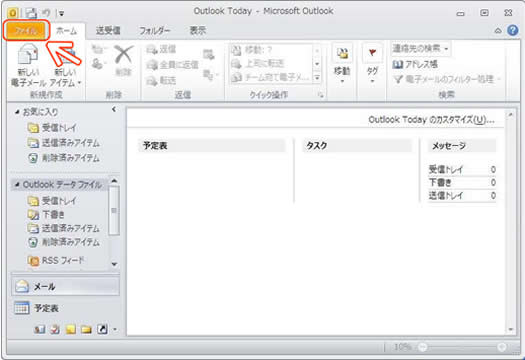Switch to the ホーム ribbon tab
525x360 pixels.
click(67, 31)
